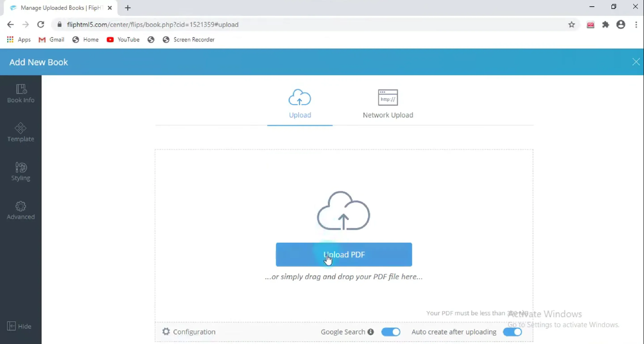Image resolution: width=644 pixels, height=344 pixels.
Task: Toggle Auto create after uploading
Action: (x=512, y=332)
